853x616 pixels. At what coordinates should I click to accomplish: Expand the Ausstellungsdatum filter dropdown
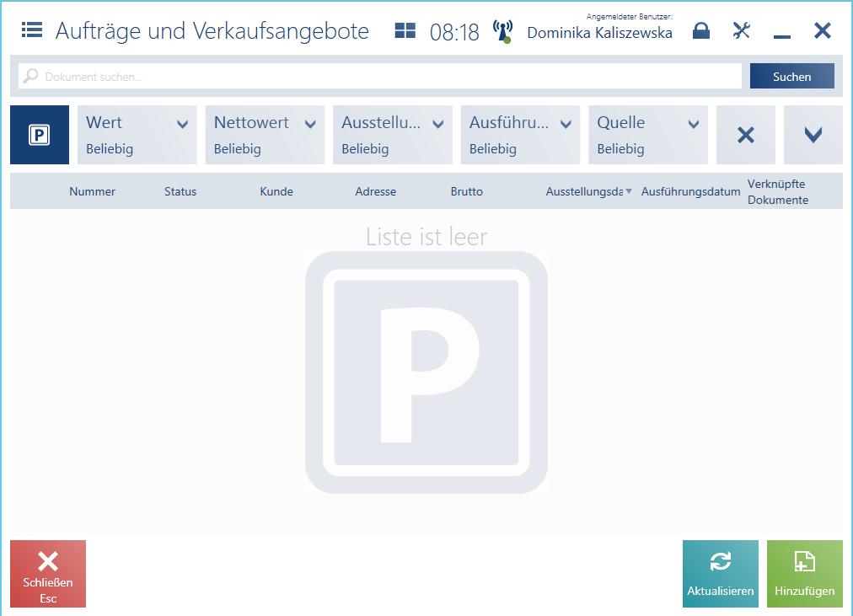pos(393,135)
